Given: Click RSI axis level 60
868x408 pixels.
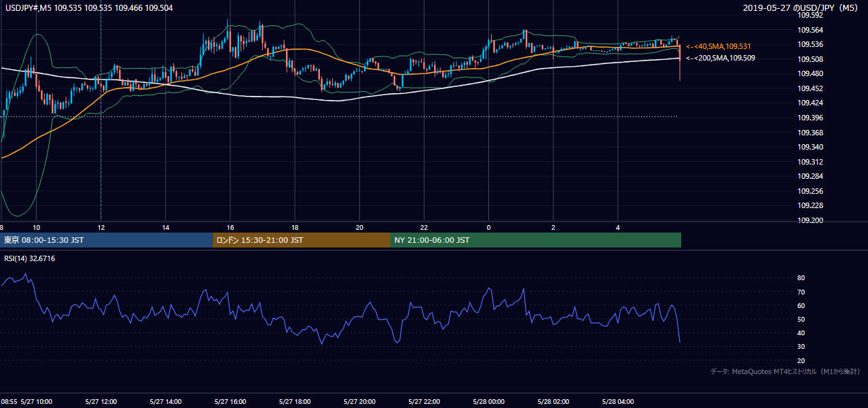Looking at the screenshot, I should 801,305.
